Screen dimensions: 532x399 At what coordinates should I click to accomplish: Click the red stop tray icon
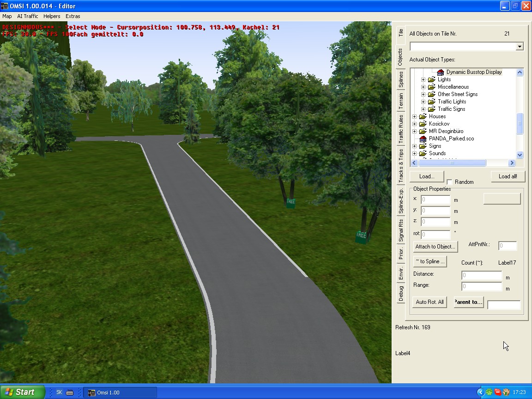click(498, 392)
